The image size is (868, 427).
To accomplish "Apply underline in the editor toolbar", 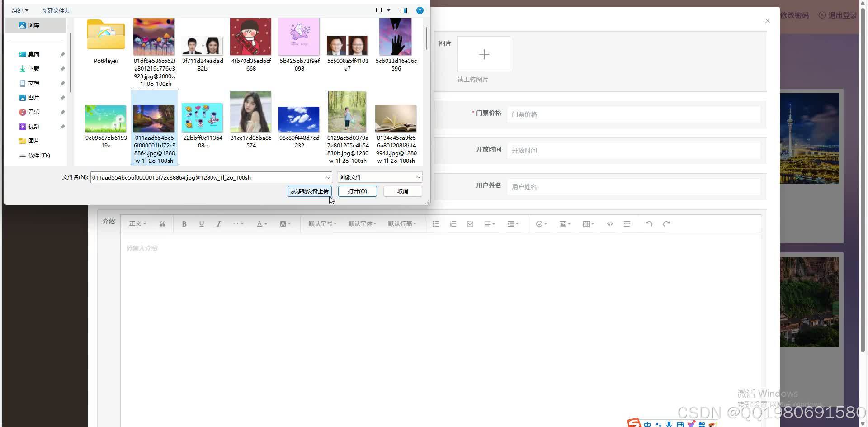I will 201,223.
